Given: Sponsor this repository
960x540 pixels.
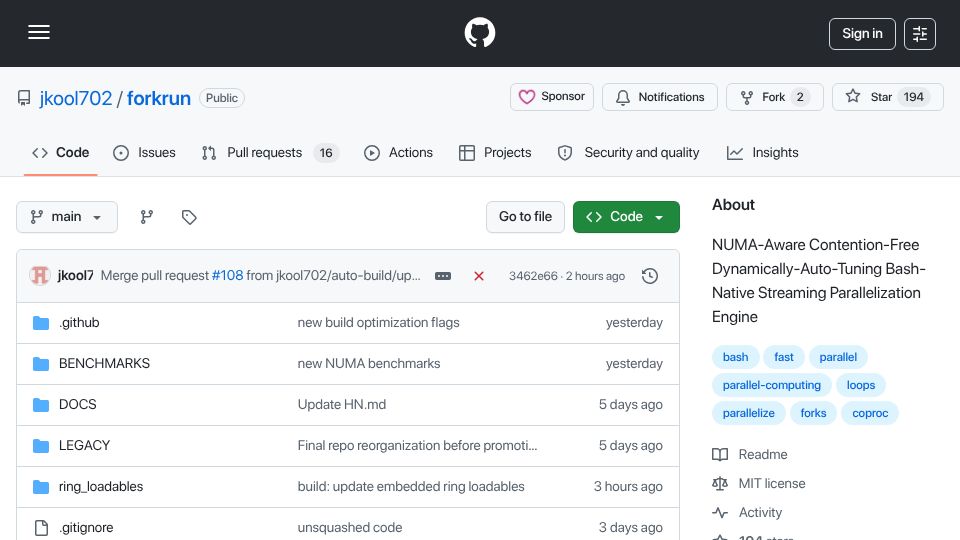Looking at the screenshot, I should pos(552,97).
